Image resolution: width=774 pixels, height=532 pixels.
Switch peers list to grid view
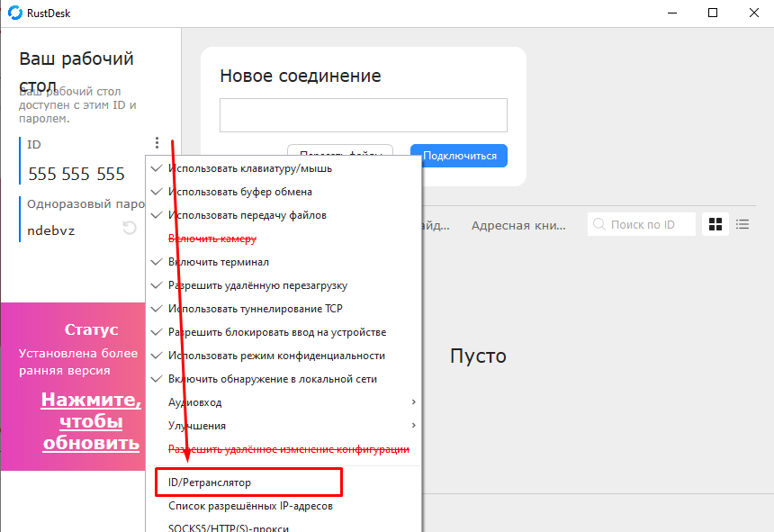coord(715,224)
